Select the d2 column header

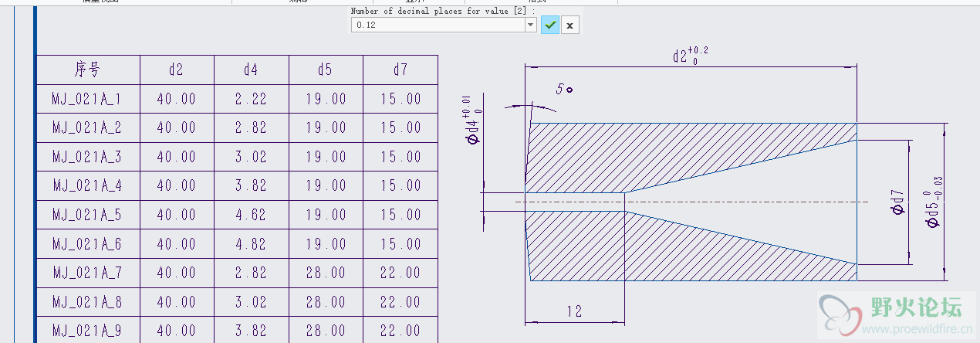[x=177, y=70]
